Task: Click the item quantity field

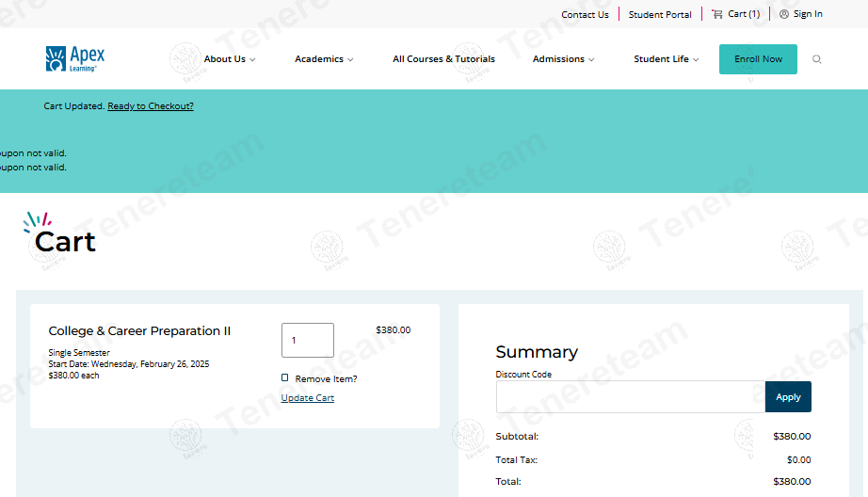Action: tap(308, 340)
